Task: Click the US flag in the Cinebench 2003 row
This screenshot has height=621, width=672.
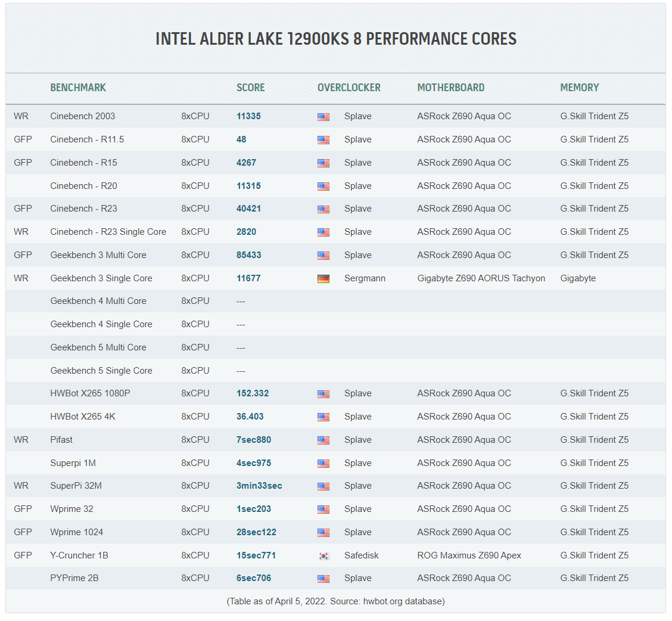Action: click(x=323, y=117)
